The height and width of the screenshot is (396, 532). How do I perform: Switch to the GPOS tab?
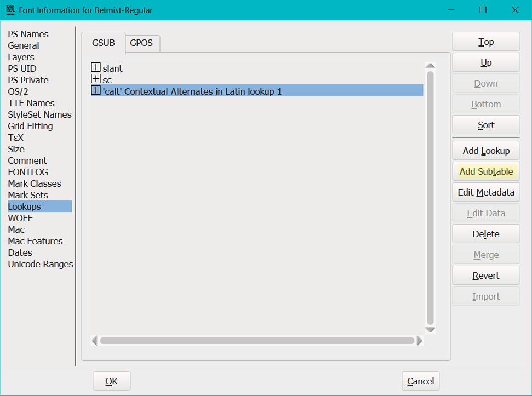tap(141, 43)
